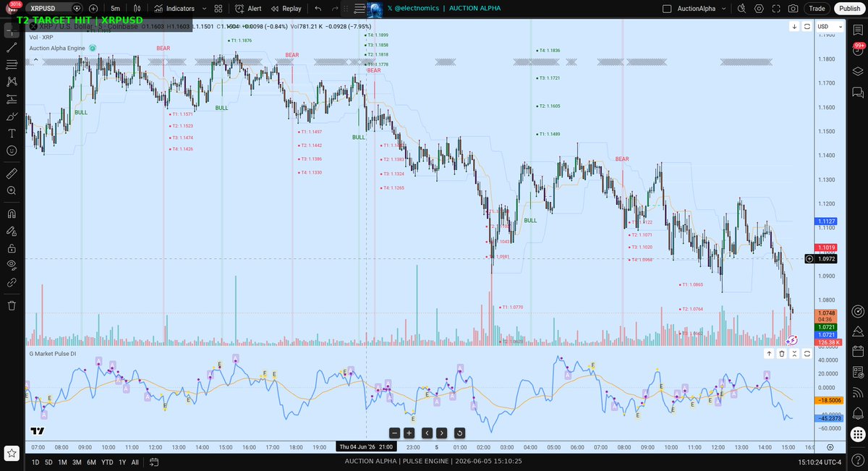This screenshot has width=868, height=471.
Task: Move the Market Pulse pane up
Action: 770,354
